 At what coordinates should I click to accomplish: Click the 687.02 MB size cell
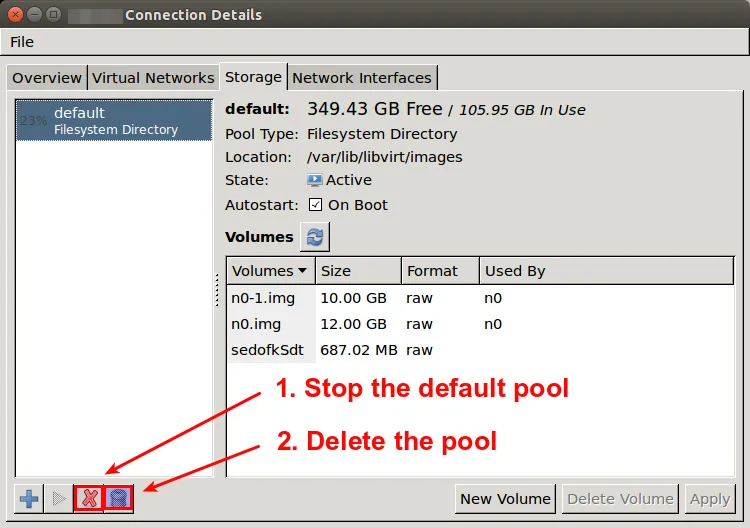(x=359, y=350)
